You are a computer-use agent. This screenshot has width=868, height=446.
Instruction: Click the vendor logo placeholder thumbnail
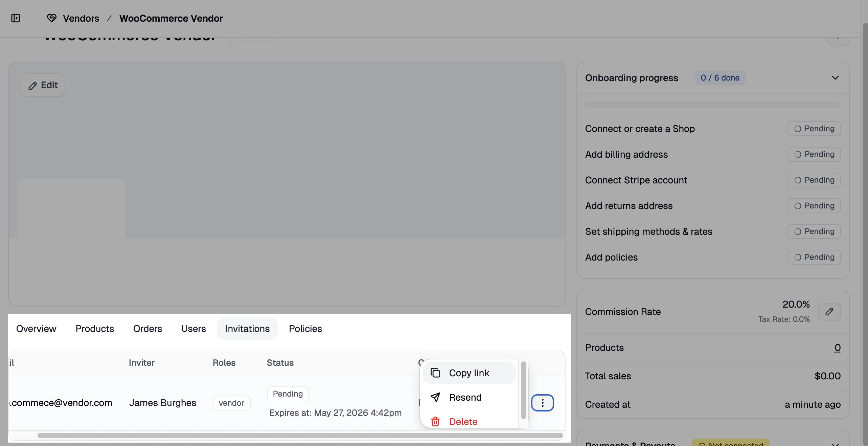coord(71,208)
